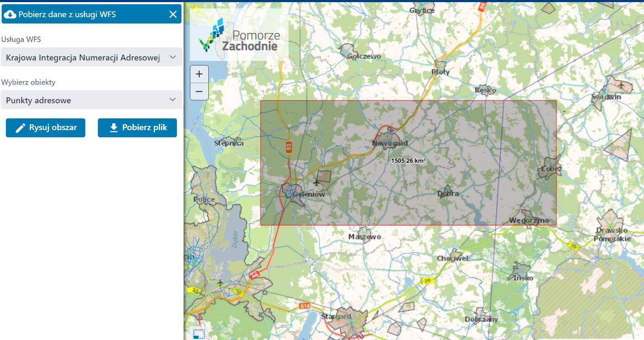Close the Pobierz dane z usługi WFS panel
The width and height of the screenshot is (644, 340).
click(x=173, y=14)
